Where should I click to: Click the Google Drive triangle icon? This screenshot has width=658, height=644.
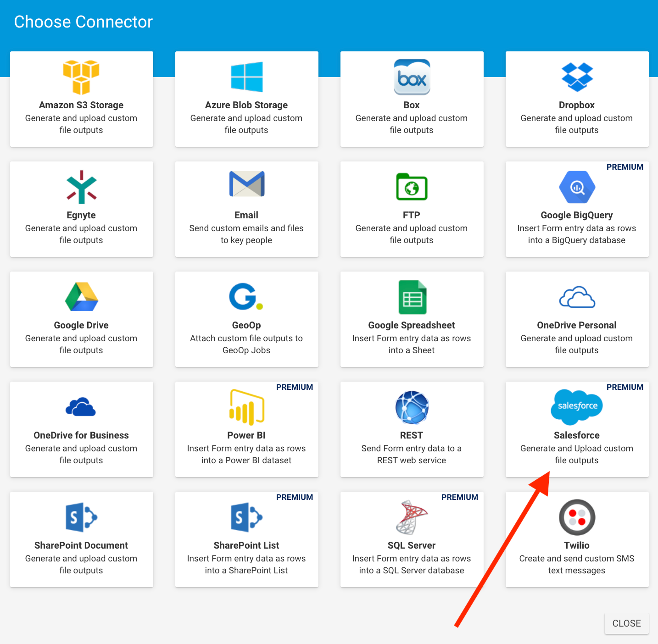pos(81,297)
